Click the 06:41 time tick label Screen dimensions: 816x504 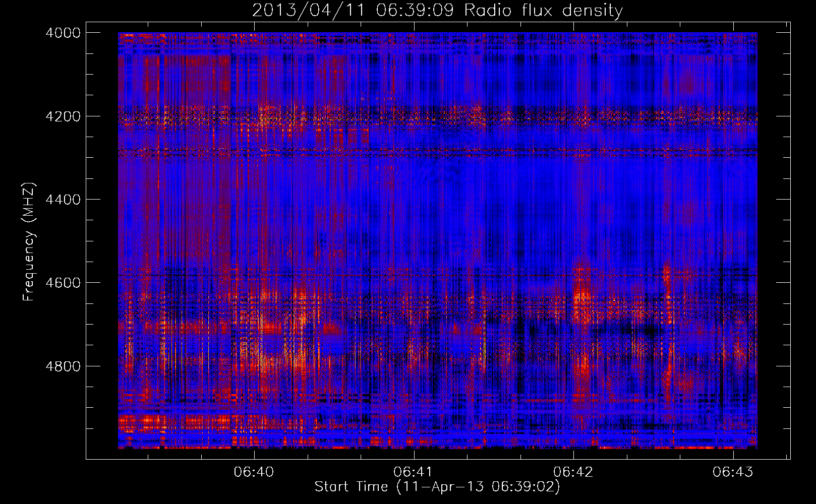pyautogui.click(x=414, y=472)
